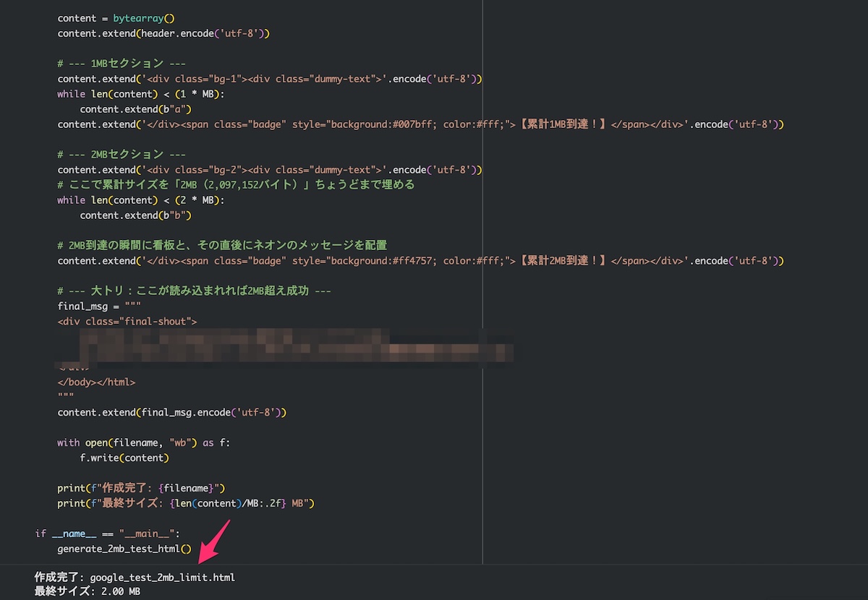This screenshot has height=600, width=868.
Task: Select the '# --- 2MBセクション ---' comment line
Action: (x=122, y=155)
